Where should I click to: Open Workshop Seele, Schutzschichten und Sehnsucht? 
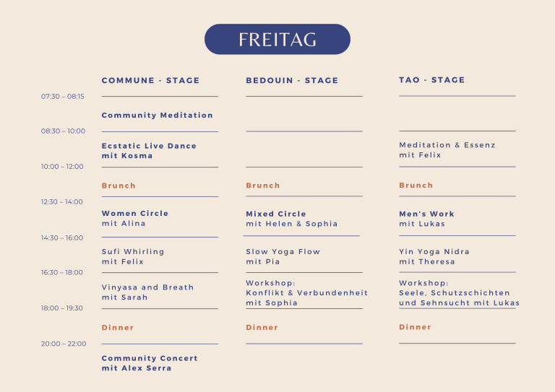pos(459,293)
